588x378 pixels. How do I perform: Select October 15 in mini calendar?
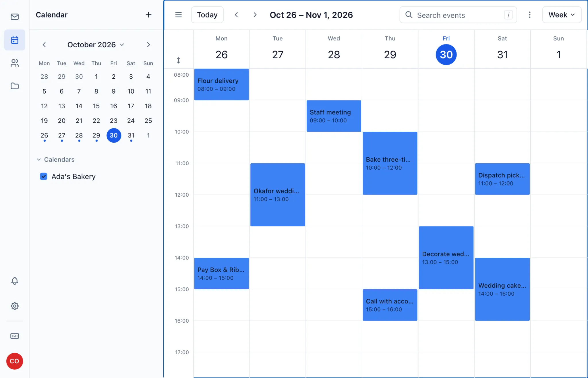pyautogui.click(x=96, y=106)
